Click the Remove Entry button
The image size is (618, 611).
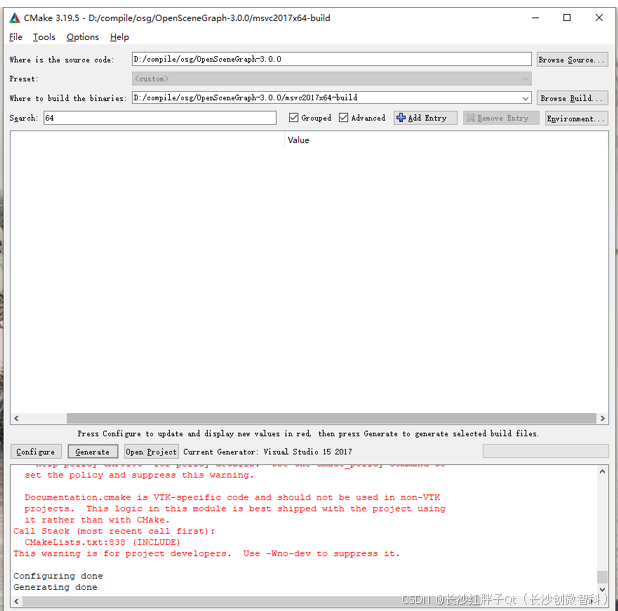click(501, 118)
